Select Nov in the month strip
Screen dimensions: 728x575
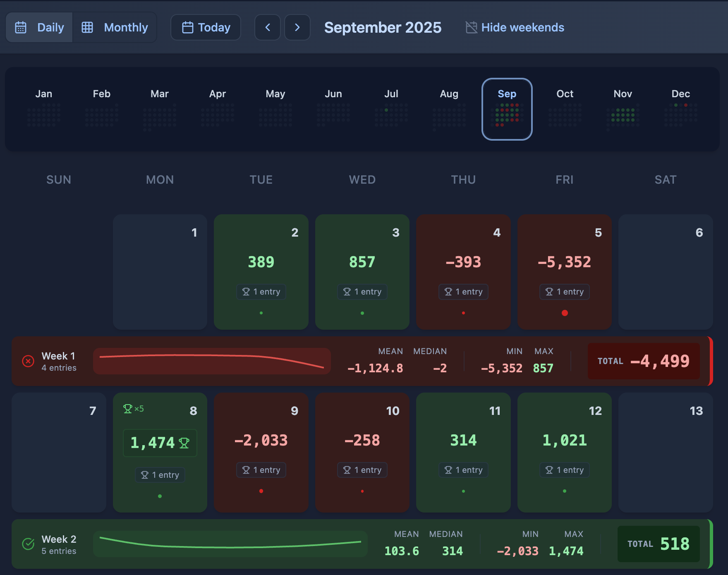(623, 109)
